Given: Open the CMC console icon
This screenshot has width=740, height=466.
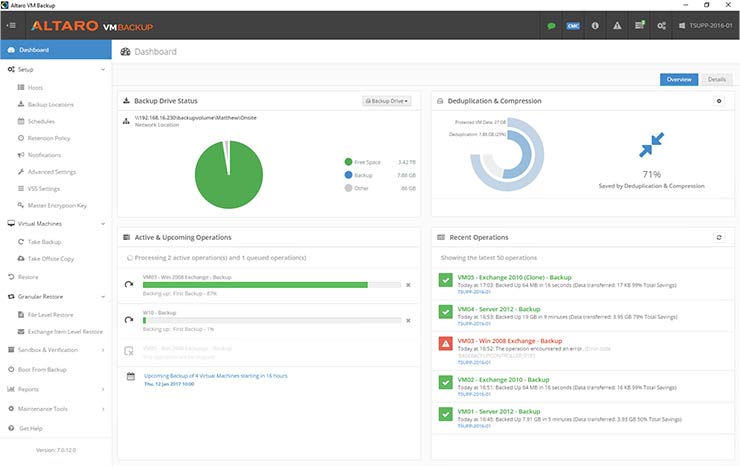Looking at the screenshot, I should coord(573,25).
